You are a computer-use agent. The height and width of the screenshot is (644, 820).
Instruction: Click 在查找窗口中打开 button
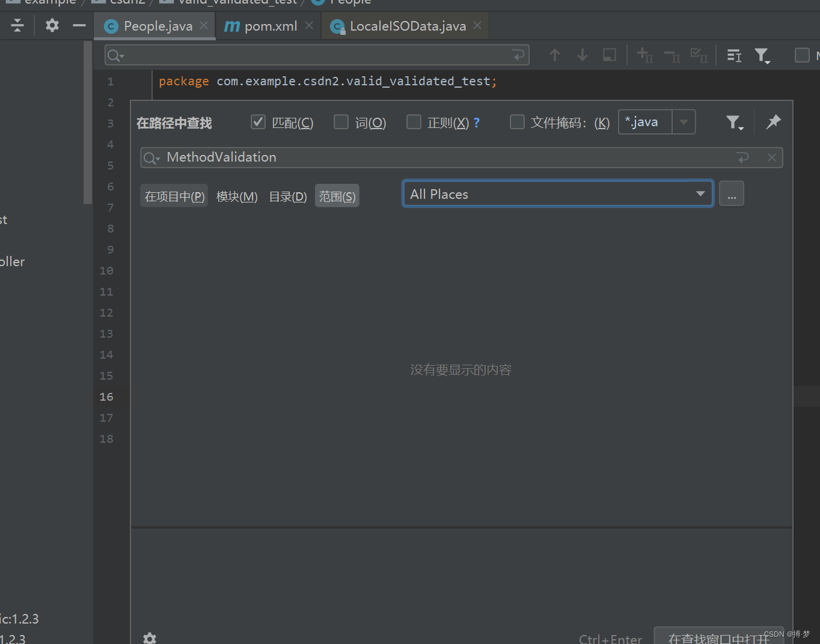(x=719, y=637)
